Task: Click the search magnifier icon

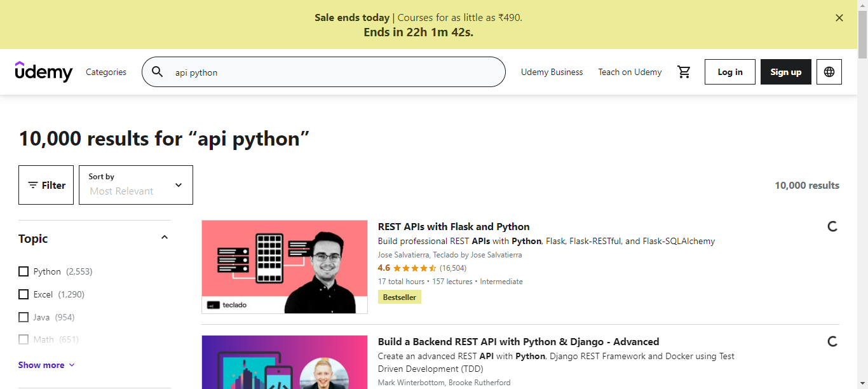Action: click(x=157, y=72)
